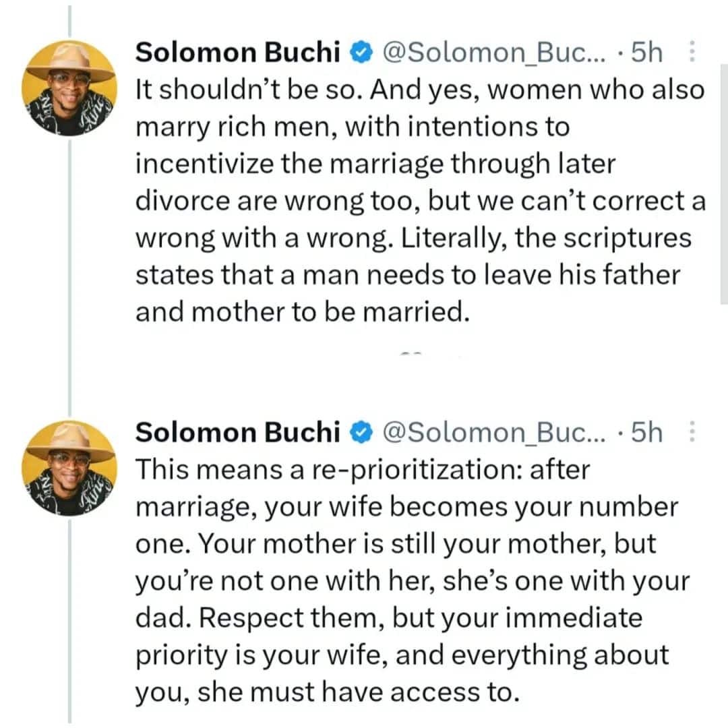This screenshot has width=728, height=728.
Task: Click the thread line above the first avatar
Action: [x=69, y=20]
